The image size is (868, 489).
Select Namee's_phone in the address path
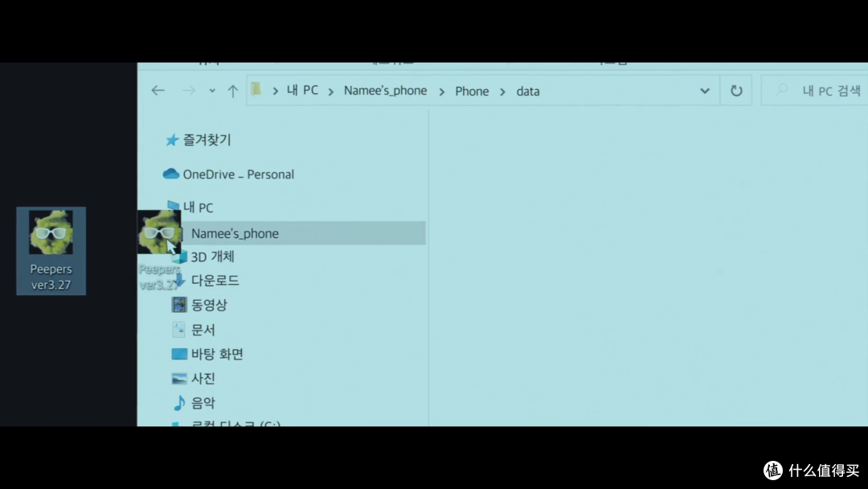tap(385, 91)
